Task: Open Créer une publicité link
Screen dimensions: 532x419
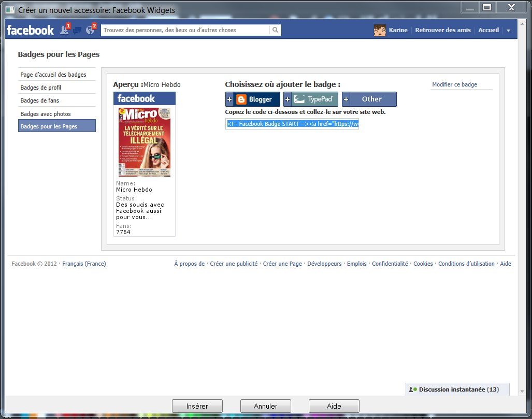Action: (234, 264)
